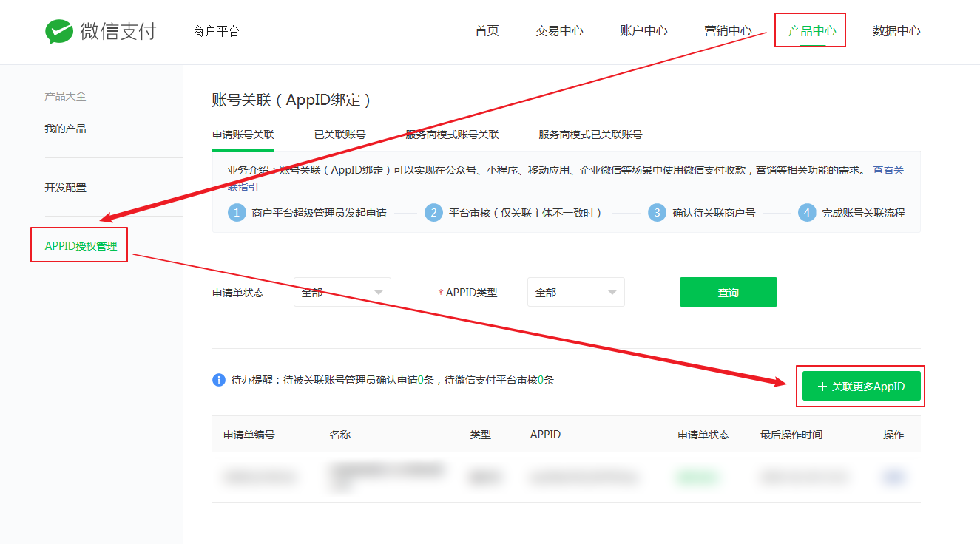Click 我的产品 in sidebar
The height and width of the screenshot is (544, 980).
click(x=65, y=129)
